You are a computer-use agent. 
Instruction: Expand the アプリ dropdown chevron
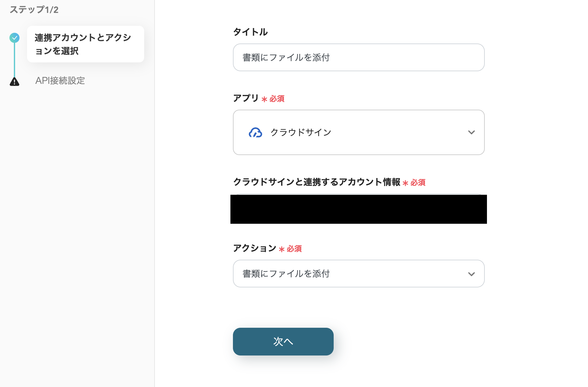point(471,132)
